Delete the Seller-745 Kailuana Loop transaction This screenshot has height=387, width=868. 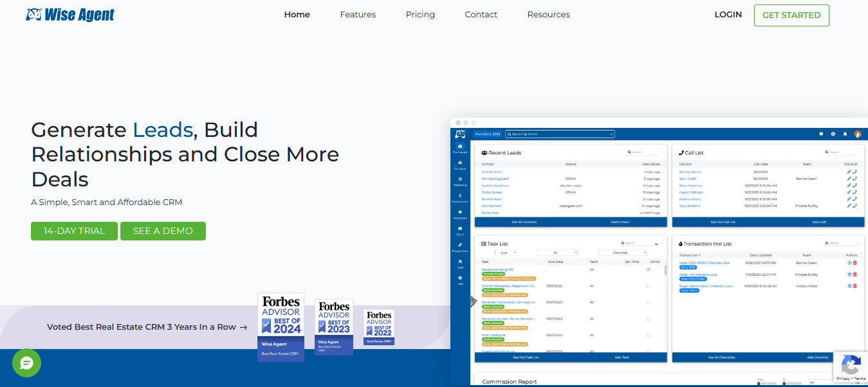click(x=855, y=274)
